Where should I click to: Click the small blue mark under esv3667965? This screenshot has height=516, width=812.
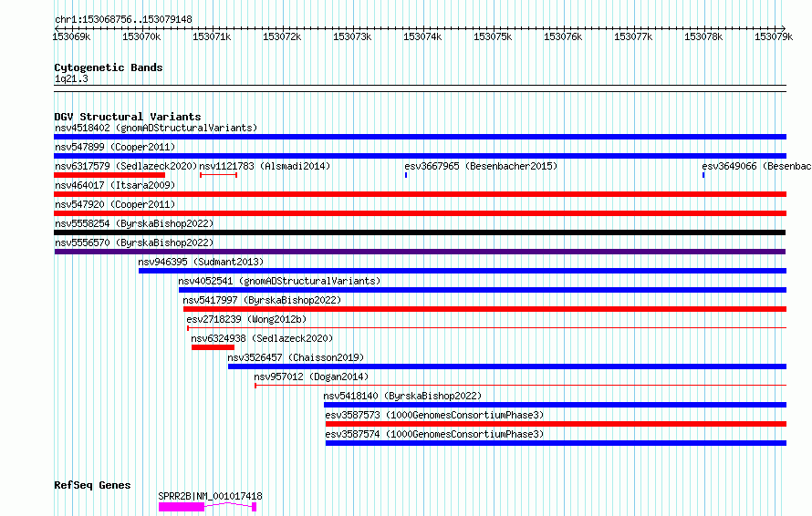[406, 175]
